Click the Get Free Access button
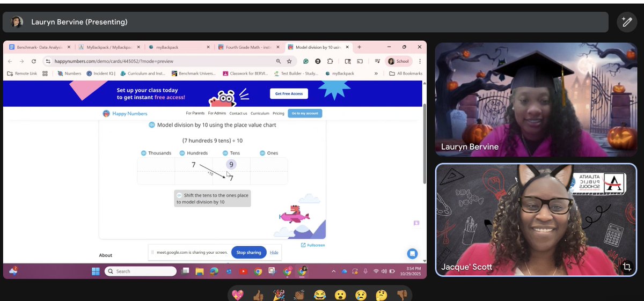 tap(289, 93)
